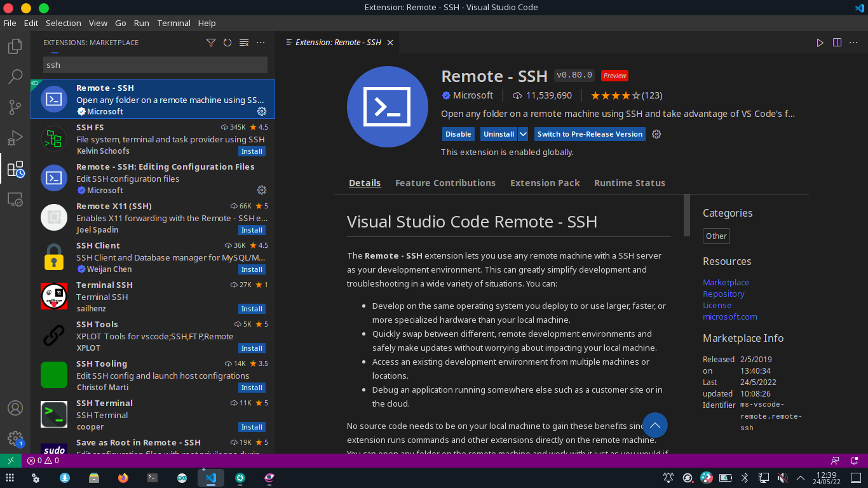Open the Remote Explorer view
The width and height of the screenshot is (868, 488).
[15, 200]
